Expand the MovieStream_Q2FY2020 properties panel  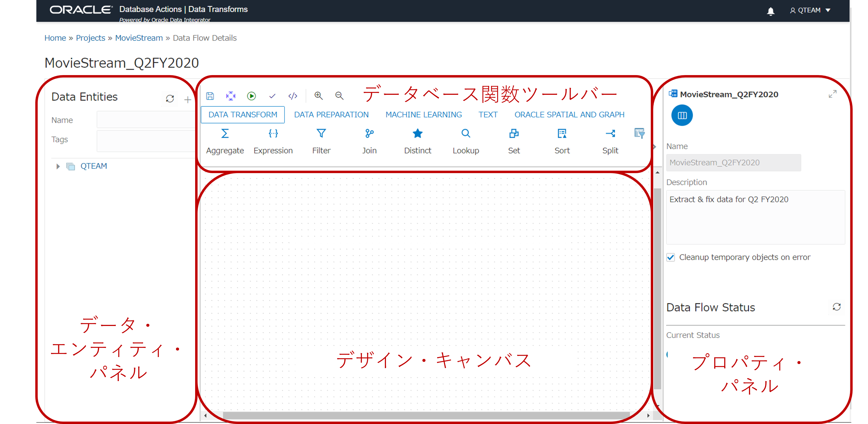832,94
